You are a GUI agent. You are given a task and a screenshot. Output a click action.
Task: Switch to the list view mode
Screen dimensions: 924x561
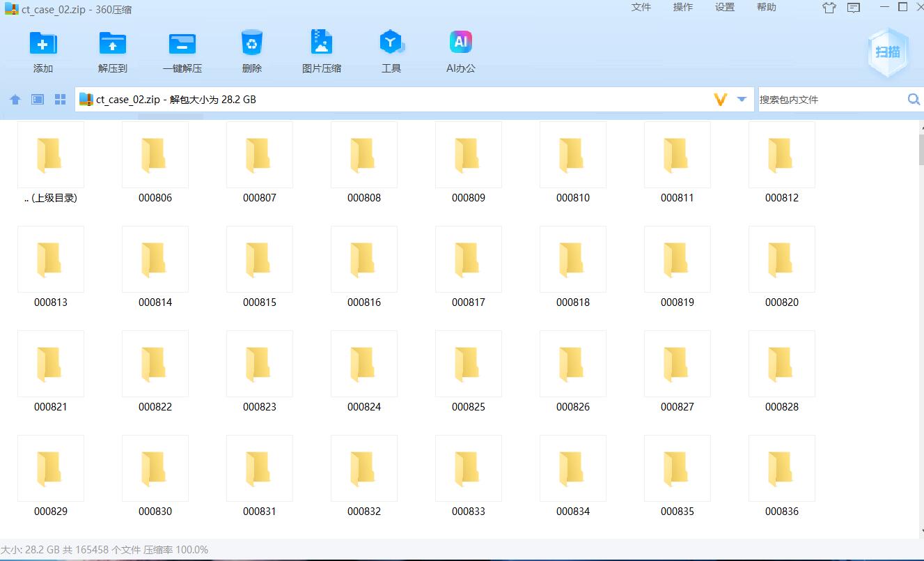click(38, 100)
